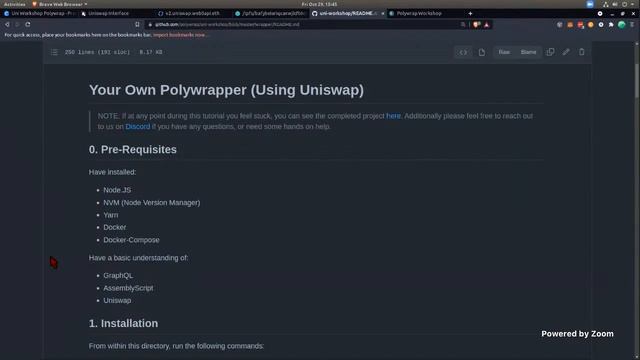Bookmark this page icon

137,24
